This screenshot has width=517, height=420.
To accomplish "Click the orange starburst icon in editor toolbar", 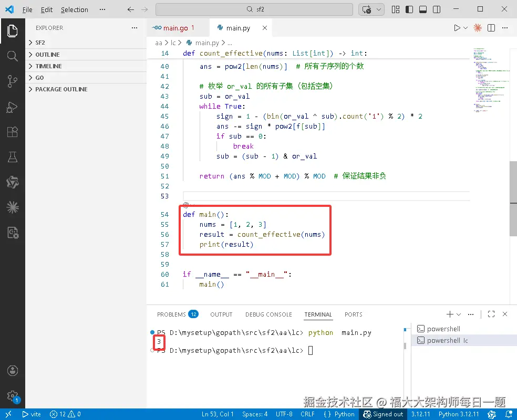I will point(478,28).
